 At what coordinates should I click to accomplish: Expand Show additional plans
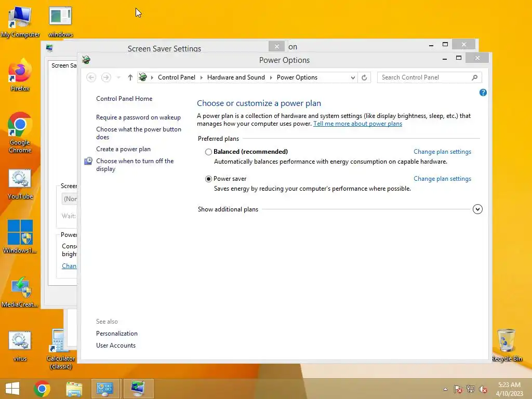coord(477,209)
